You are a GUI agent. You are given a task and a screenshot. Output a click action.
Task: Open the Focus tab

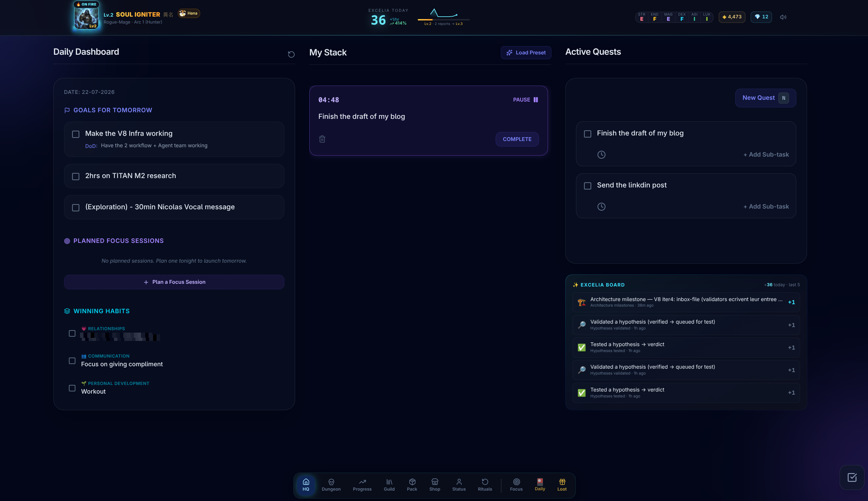pyautogui.click(x=516, y=485)
